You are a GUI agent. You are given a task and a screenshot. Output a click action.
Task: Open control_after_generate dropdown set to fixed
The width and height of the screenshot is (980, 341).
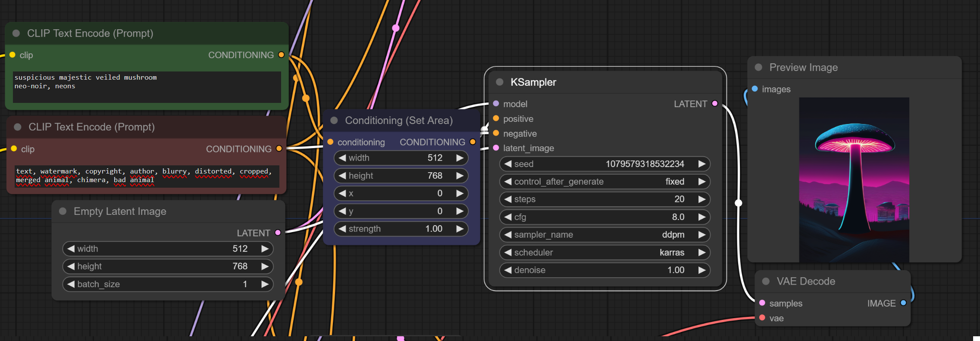click(604, 182)
